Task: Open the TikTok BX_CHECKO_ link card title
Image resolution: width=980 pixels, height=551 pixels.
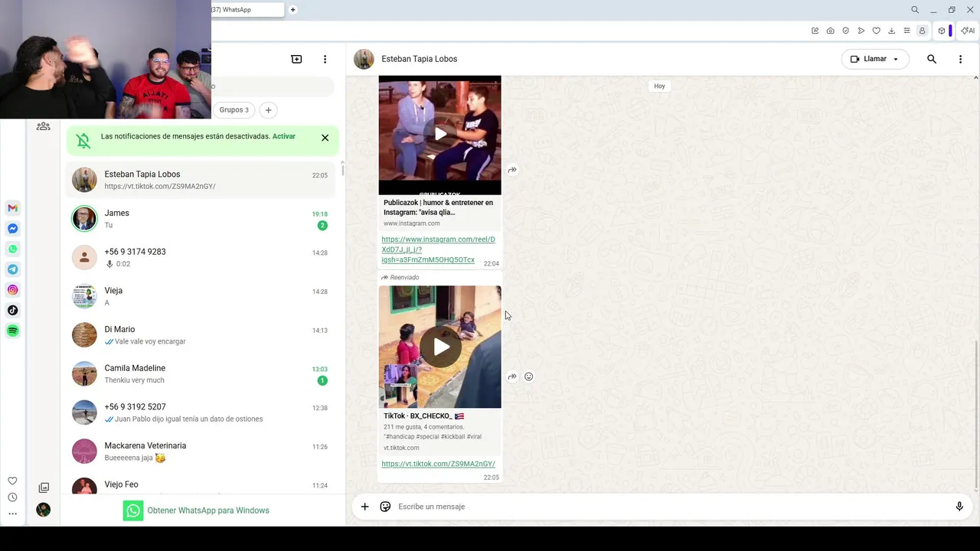Action: (423, 416)
